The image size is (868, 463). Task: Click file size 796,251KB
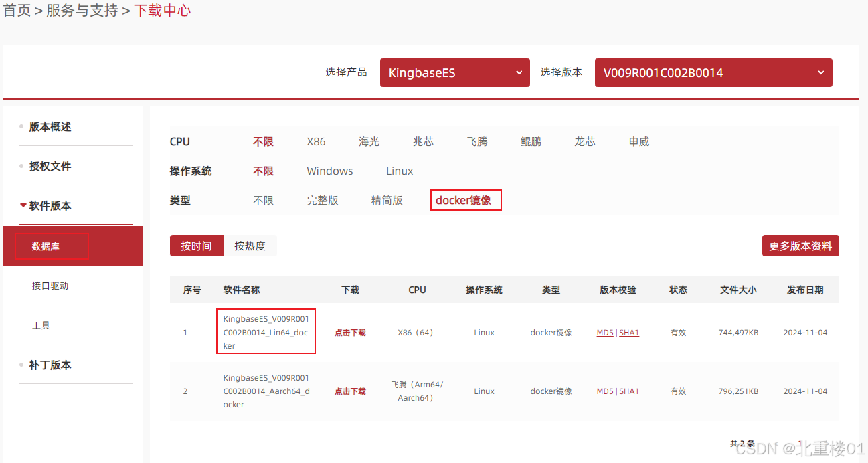point(738,391)
